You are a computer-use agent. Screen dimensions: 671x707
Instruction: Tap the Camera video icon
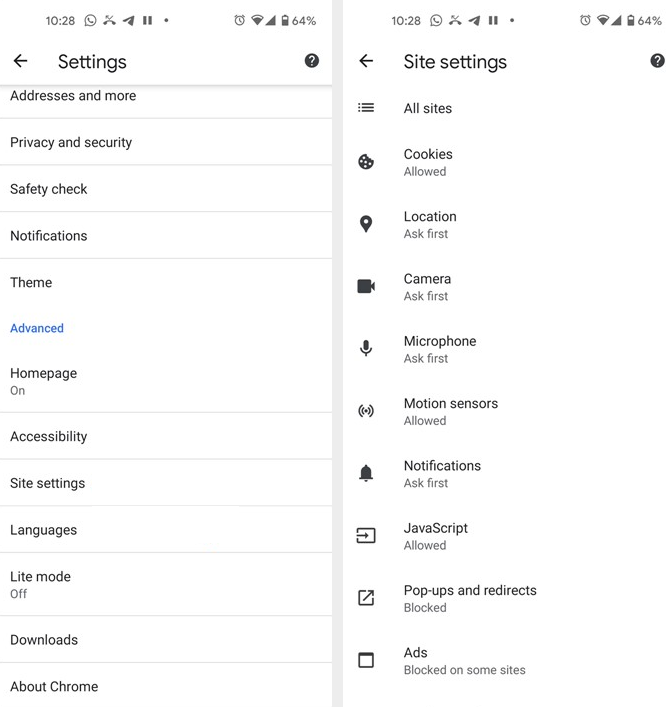(x=366, y=286)
